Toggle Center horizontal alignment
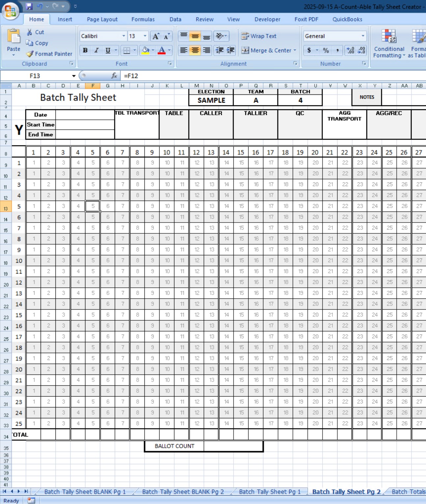Screen dimensions: 426x504 click(195, 50)
